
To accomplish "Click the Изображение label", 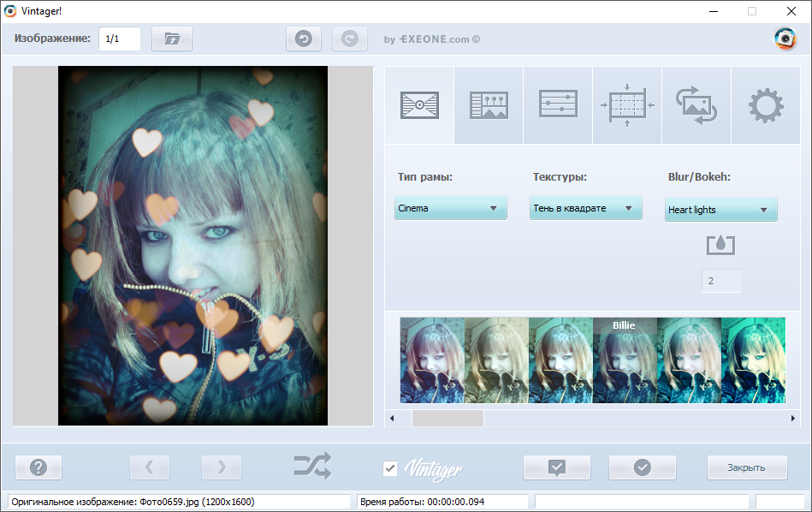I will point(52,39).
